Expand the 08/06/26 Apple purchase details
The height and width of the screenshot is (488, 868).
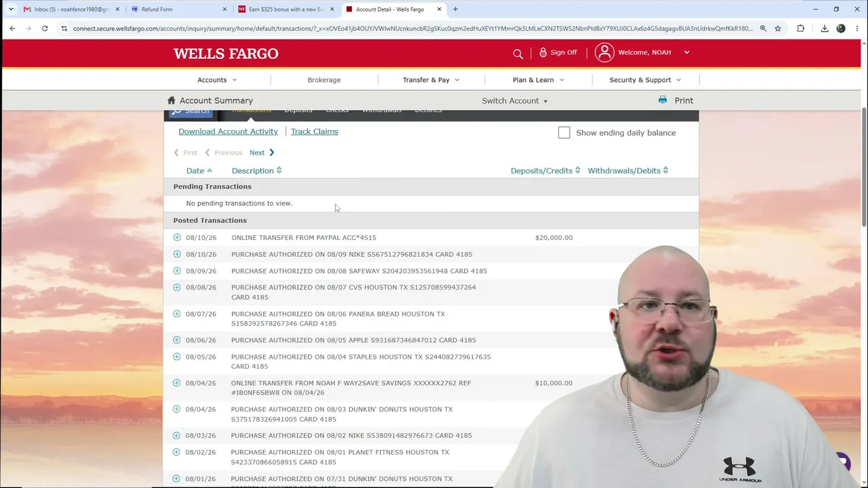177,340
